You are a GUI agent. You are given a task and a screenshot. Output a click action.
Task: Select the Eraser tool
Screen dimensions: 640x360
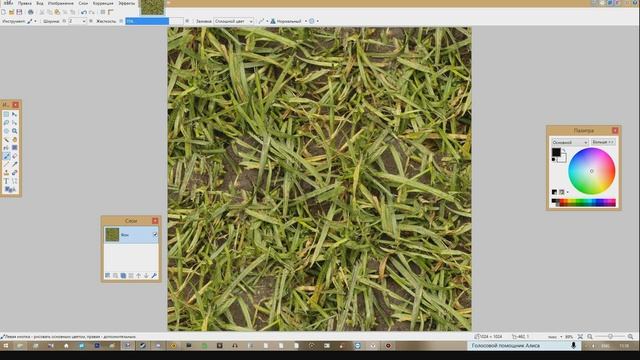[x=15, y=156]
